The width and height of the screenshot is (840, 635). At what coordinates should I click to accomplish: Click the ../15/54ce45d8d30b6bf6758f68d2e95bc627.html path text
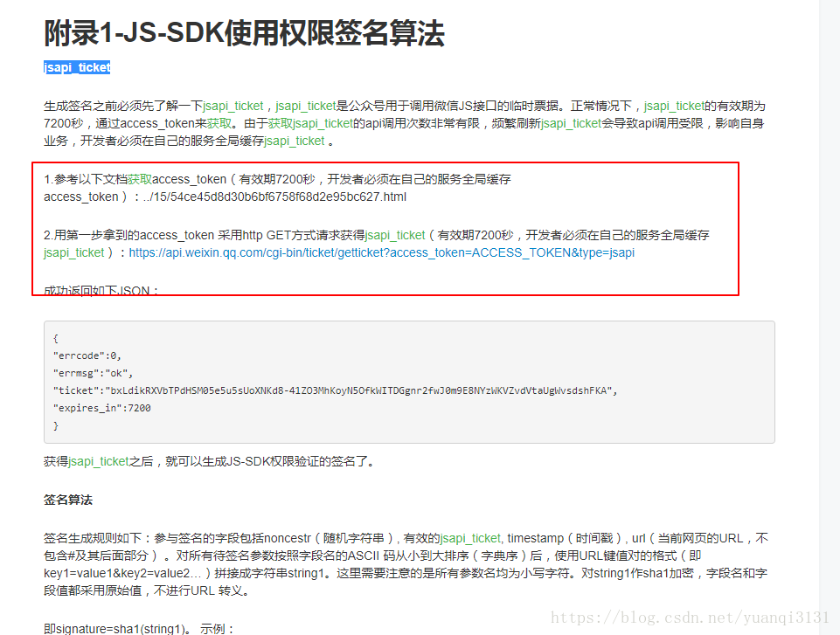click(274, 197)
